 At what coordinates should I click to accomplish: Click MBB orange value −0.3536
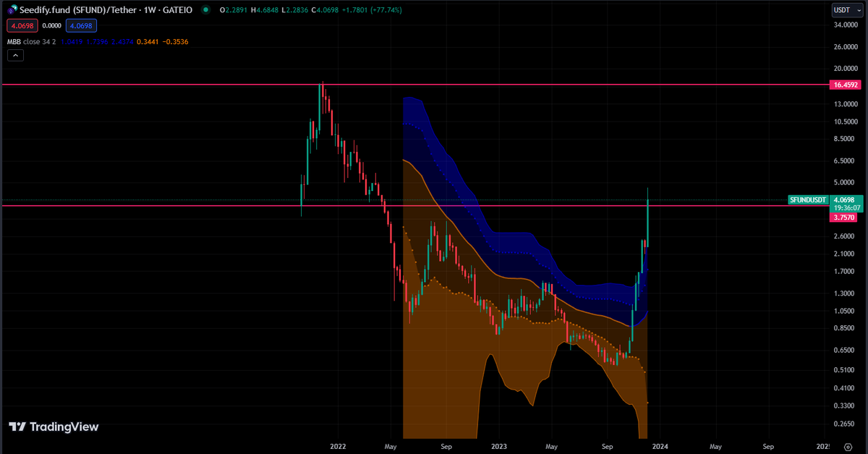point(174,41)
